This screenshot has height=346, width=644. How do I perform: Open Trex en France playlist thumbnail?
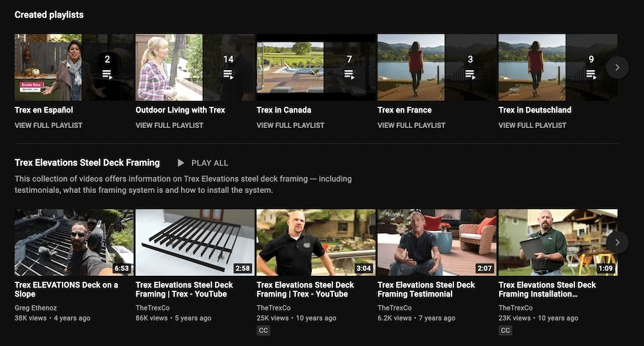tap(437, 68)
